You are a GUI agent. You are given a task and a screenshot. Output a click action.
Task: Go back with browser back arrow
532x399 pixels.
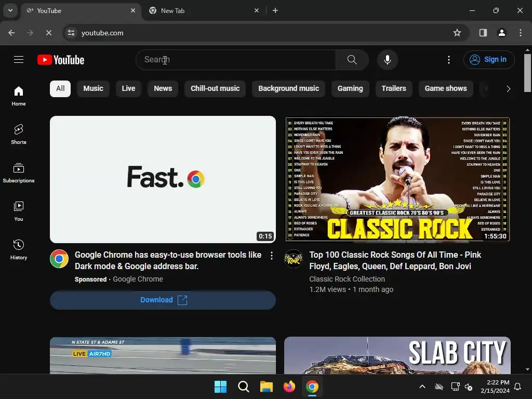[11, 33]
